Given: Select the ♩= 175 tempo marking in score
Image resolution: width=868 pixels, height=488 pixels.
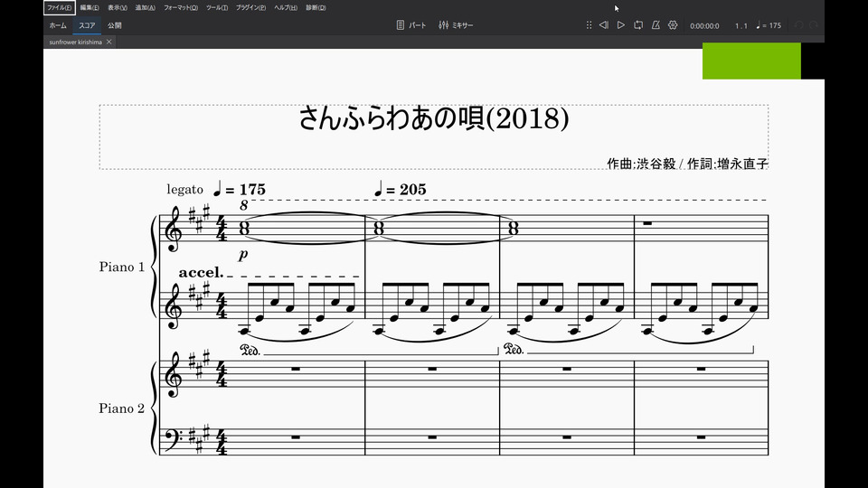Looking at the screenshot, I should 239,189.
